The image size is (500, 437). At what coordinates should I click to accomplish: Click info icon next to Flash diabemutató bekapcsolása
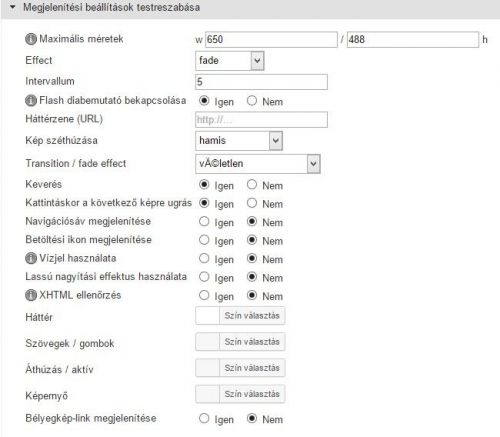31,101
